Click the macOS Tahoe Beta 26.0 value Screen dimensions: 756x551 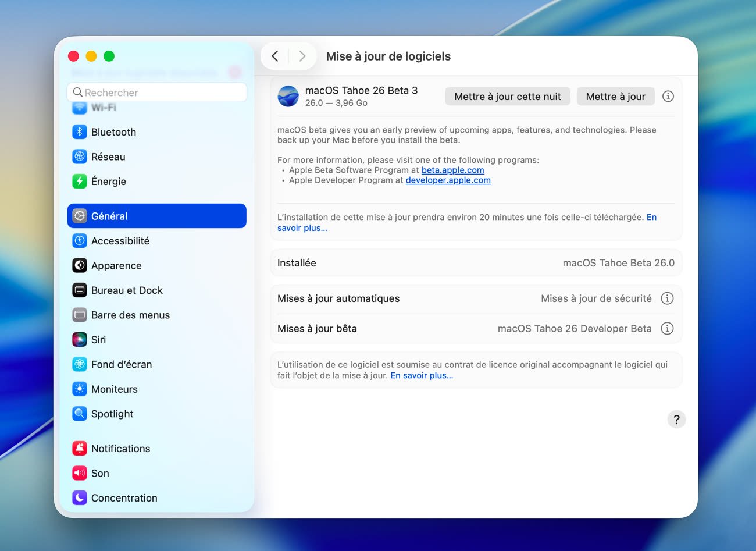click(619, 263)
